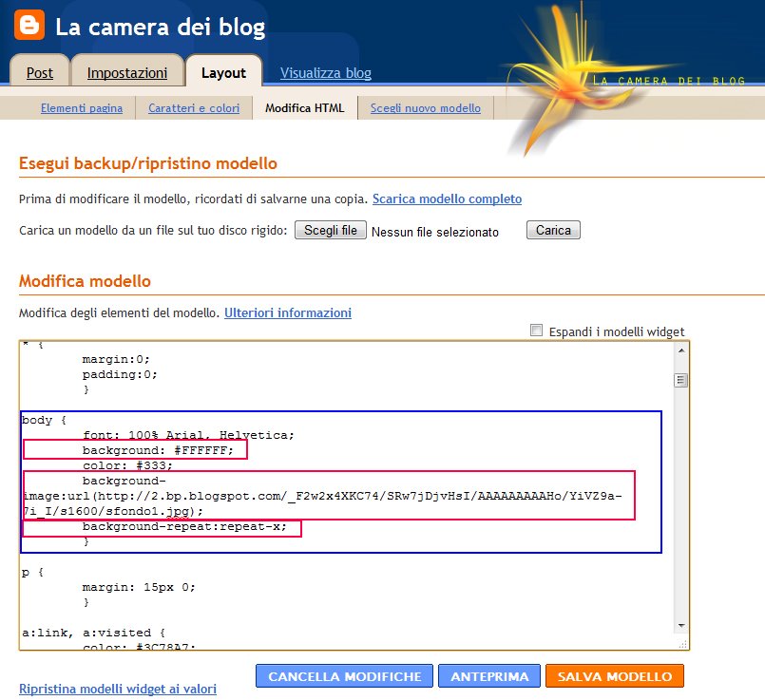The image size is (765, 700).
Task: Click the scrollbar thumb in code editor
Action: pyautogui.click(x=681, y=380)
